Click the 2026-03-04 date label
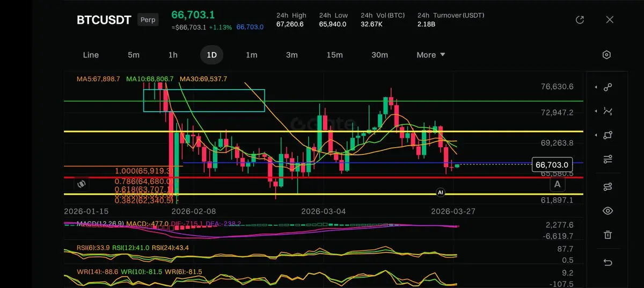 pos(324,211)
